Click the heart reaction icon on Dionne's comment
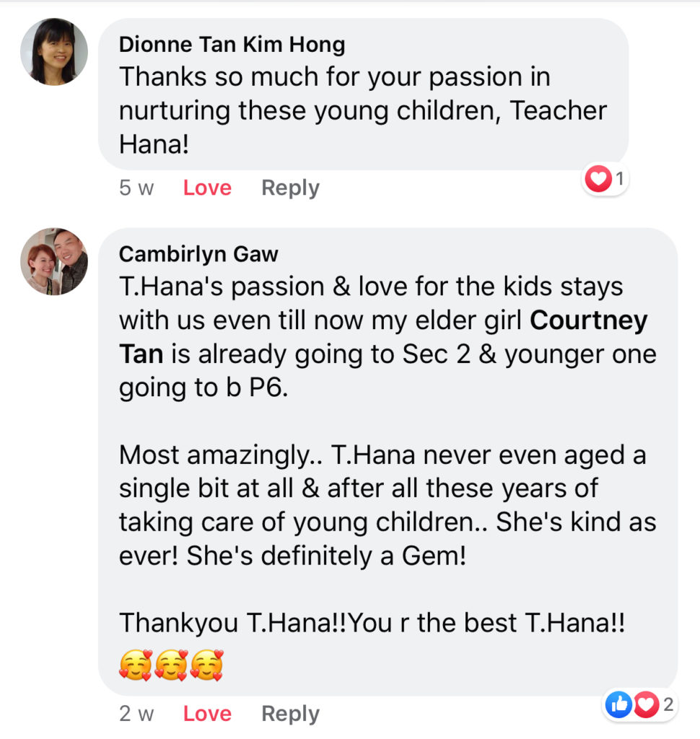This screenshot has height=739, width=700. coord(598,179)
